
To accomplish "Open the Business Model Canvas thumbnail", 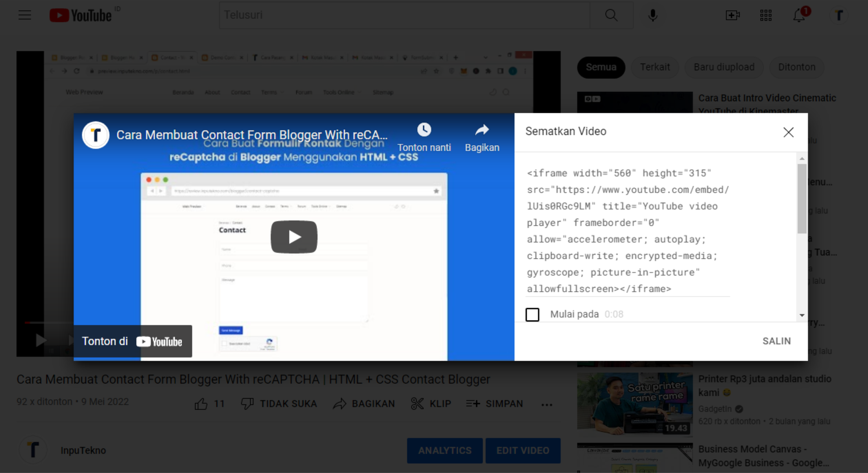I will [635, 458].
